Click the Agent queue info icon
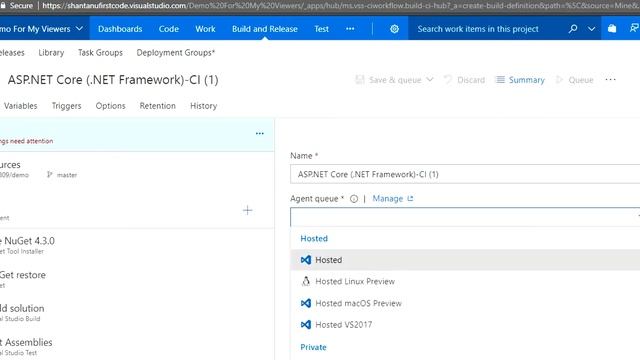 tap(354, 199)
